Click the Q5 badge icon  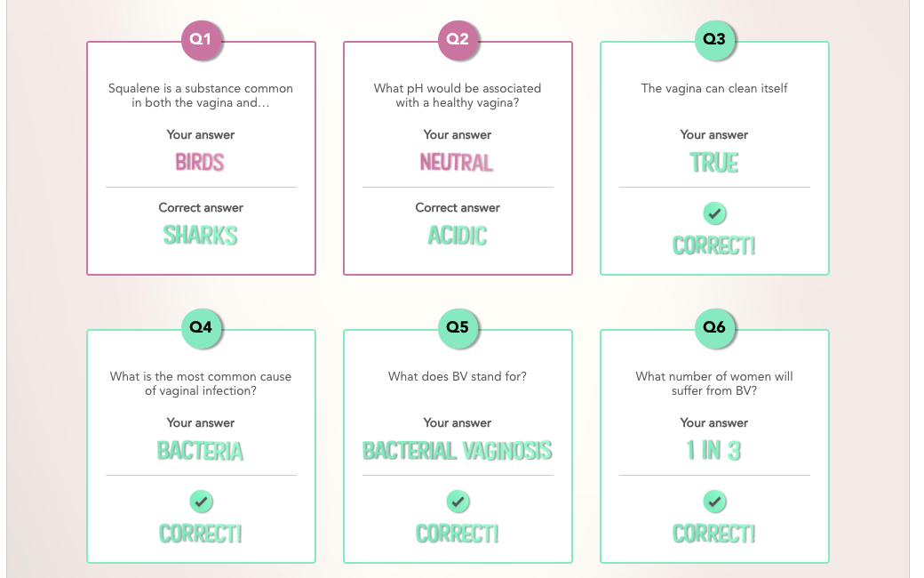point(458,327)
